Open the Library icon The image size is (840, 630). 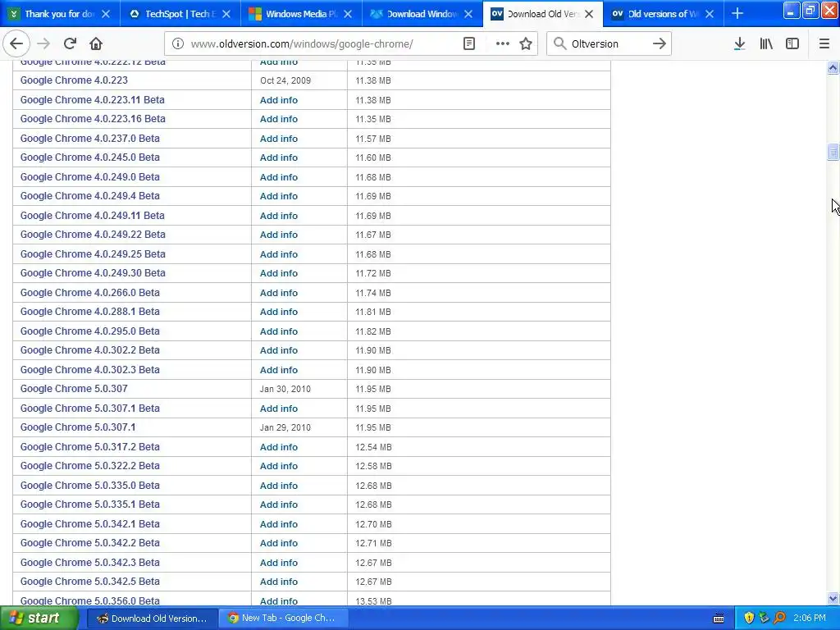[x=766, y=44]
